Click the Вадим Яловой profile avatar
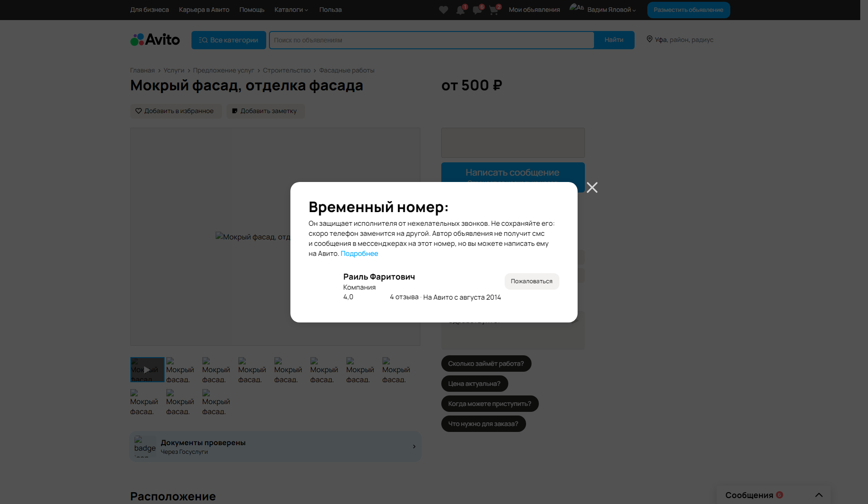The width and height of the screenshot is (868, 504). coord(577,8)
